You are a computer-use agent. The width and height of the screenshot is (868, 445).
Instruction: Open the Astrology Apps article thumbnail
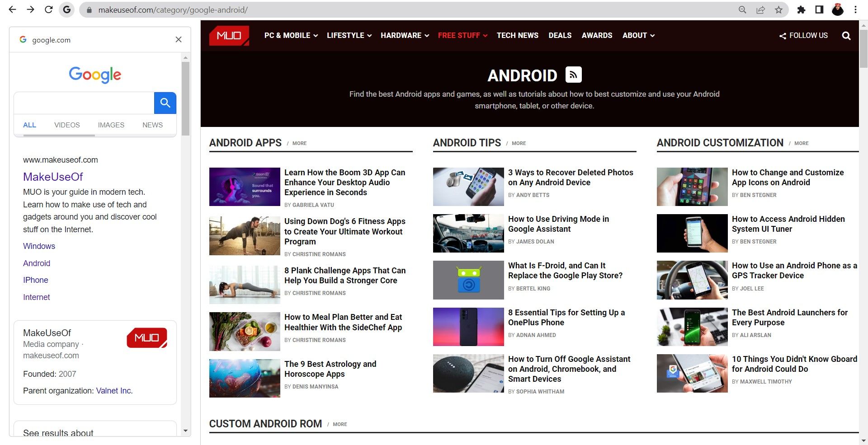pos(245,378)
